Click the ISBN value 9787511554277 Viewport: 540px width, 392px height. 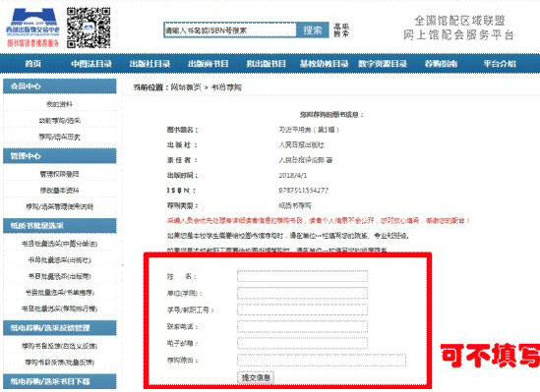coord(303,191)
